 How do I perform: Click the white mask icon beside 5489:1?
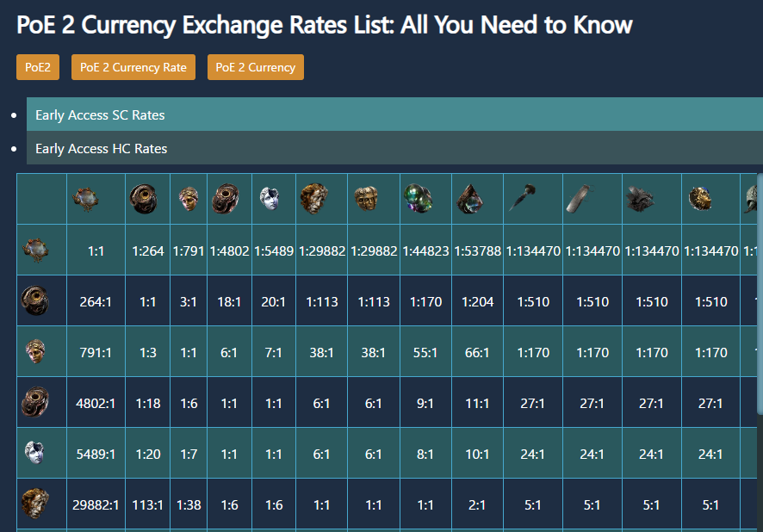34,453
